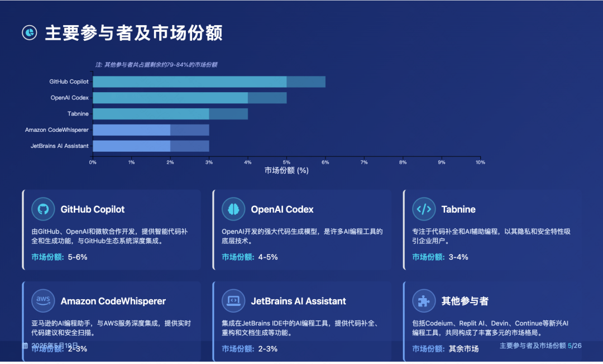Click the GitHub logo icon on the Copilot card
Image resolution: width=603 pixels, height=364 pixels.
tap(43, 209)
